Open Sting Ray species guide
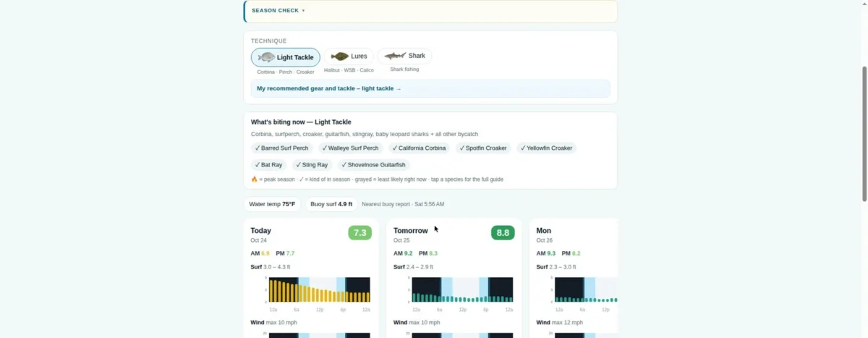This screenshot has width=868, height=338. [x=312, y=165]
